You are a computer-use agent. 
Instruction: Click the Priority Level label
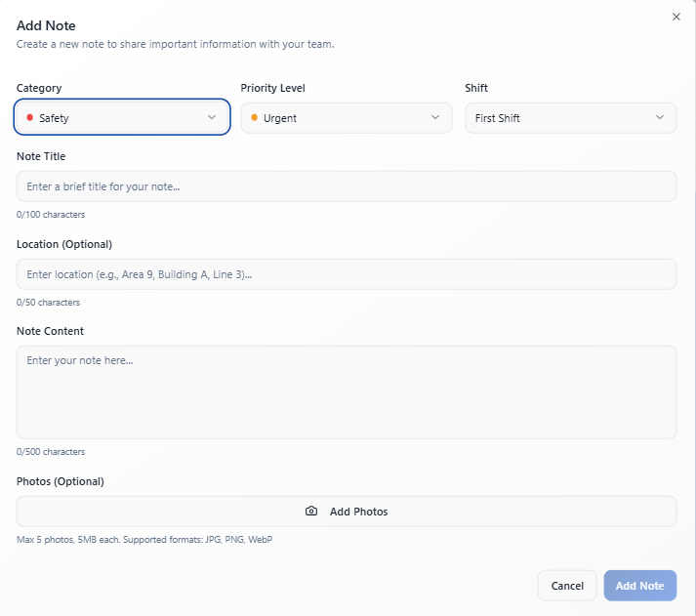pos(273,88)
